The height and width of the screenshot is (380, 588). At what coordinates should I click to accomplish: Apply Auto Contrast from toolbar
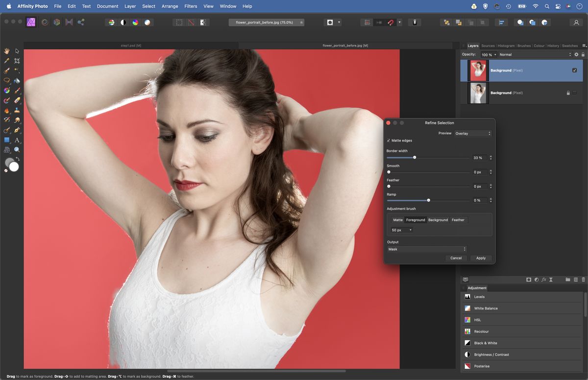(x=123, y=22)
